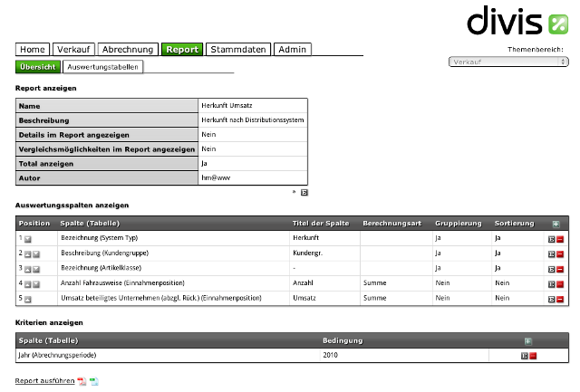Click the divis logo

pos(516,21)
